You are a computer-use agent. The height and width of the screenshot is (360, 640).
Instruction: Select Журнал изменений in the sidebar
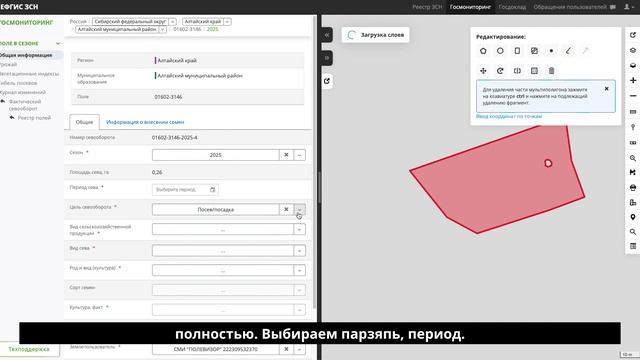tap(23, 92)
